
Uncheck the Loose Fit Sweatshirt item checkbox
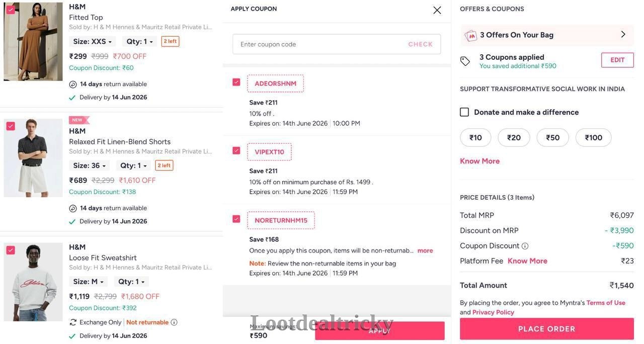pyautogui.click(x=11, y=250)
